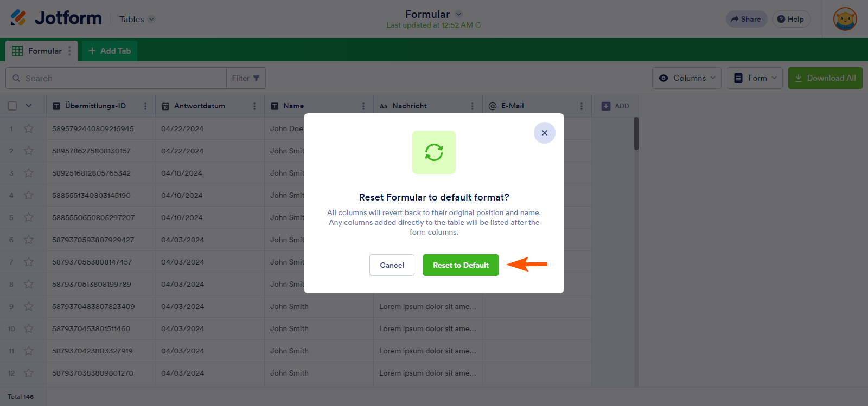868x406 pixels.
Task: Click the refresh icon beside last updated time
Action: coord(478,25)
